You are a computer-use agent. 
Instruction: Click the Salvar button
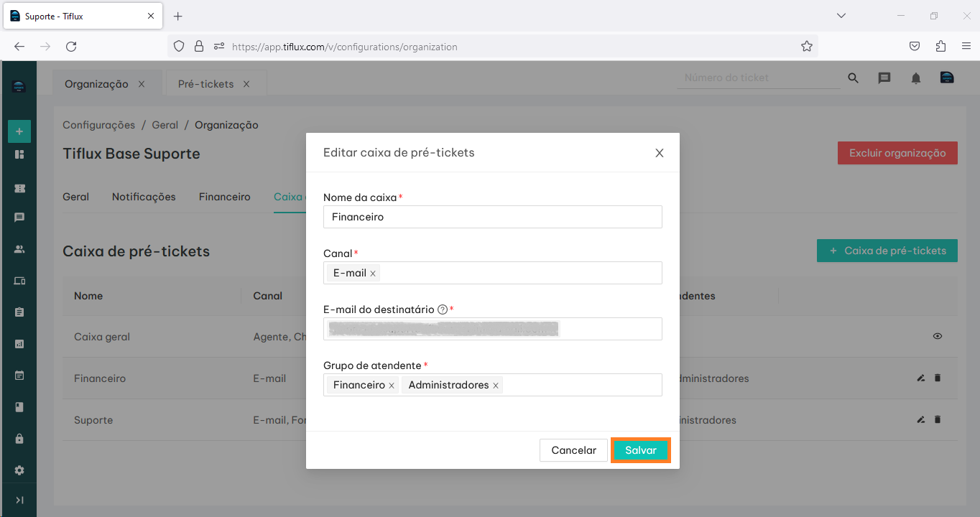640,450
